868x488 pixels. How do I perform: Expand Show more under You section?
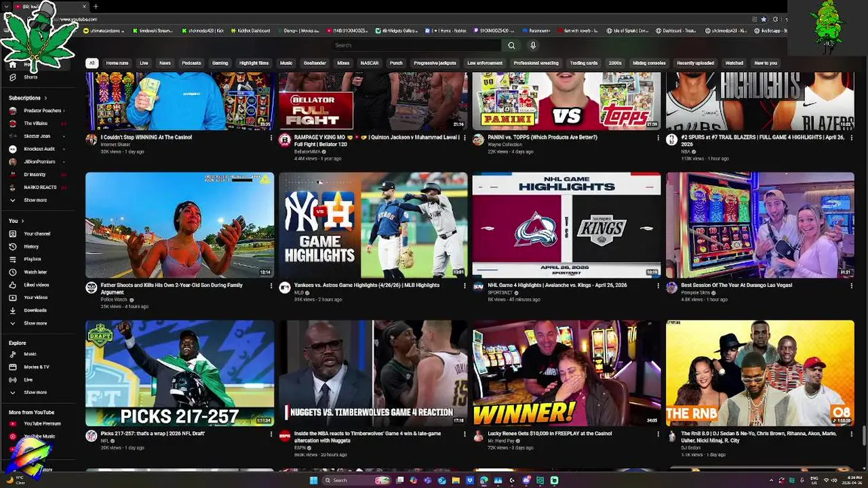[x=35, y=323]
